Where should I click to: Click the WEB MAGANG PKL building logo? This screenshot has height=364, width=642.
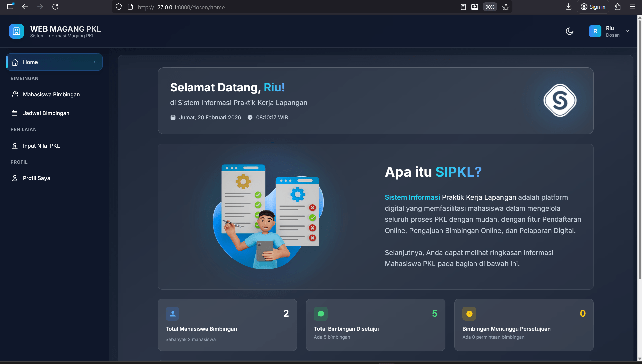[x=16, y=31]
